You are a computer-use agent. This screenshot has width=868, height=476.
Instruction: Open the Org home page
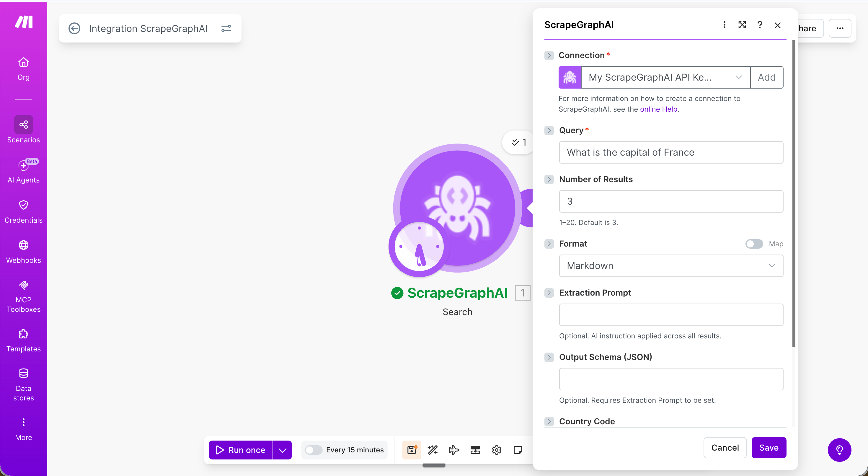24,69
